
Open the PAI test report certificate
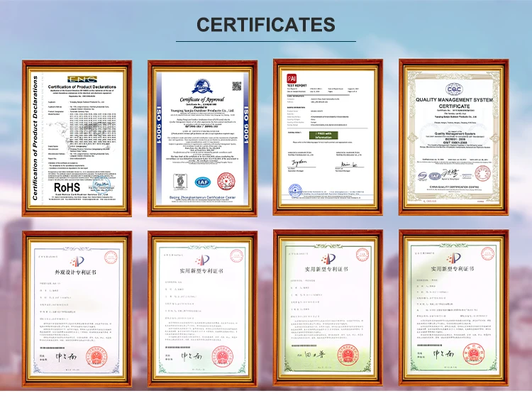[328, 137]
